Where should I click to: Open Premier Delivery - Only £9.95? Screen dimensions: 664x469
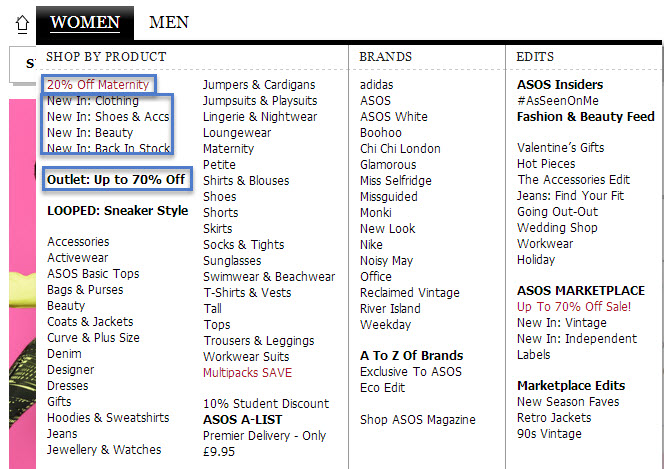tap(265, 444)
